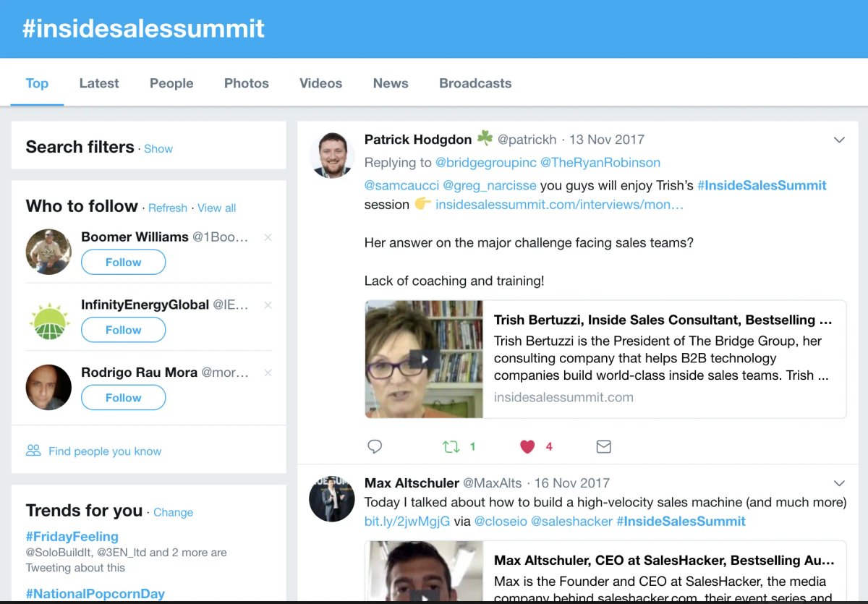Send Patrick Hodgdon's tweet via direct message
This screenshot has height=604, width=868.
(604, 446)
